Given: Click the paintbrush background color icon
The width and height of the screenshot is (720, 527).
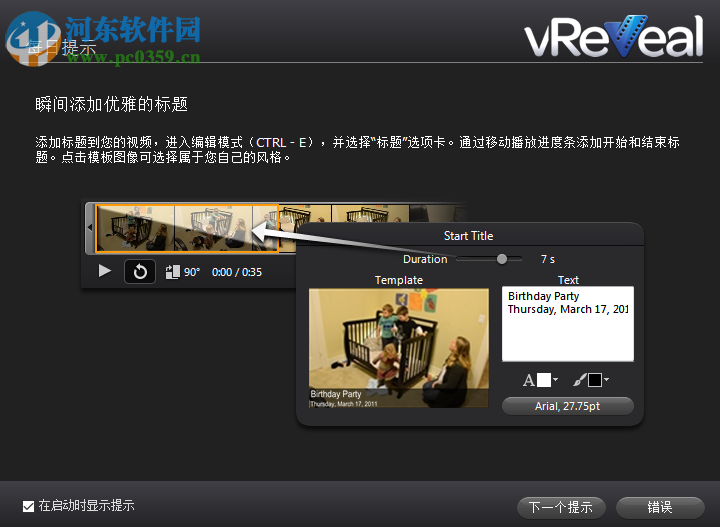Looking at the screenshot, I should tap(580, 380).
